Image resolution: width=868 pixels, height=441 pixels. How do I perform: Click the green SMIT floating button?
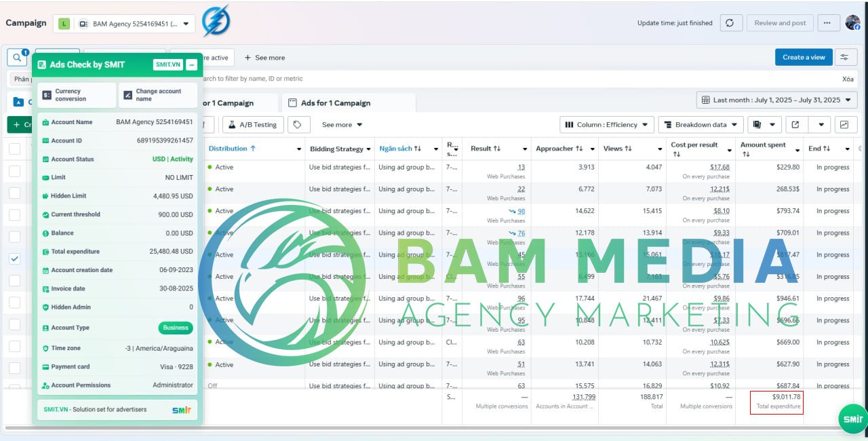pyautogui.click(x=852, y=419)
